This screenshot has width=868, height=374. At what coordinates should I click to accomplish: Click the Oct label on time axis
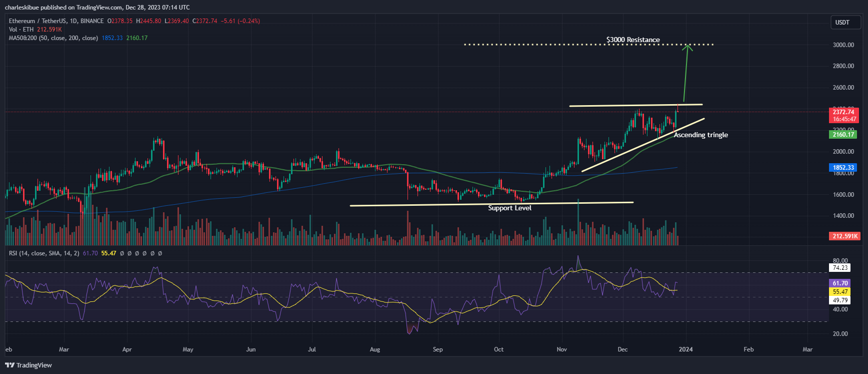[498, 349]
